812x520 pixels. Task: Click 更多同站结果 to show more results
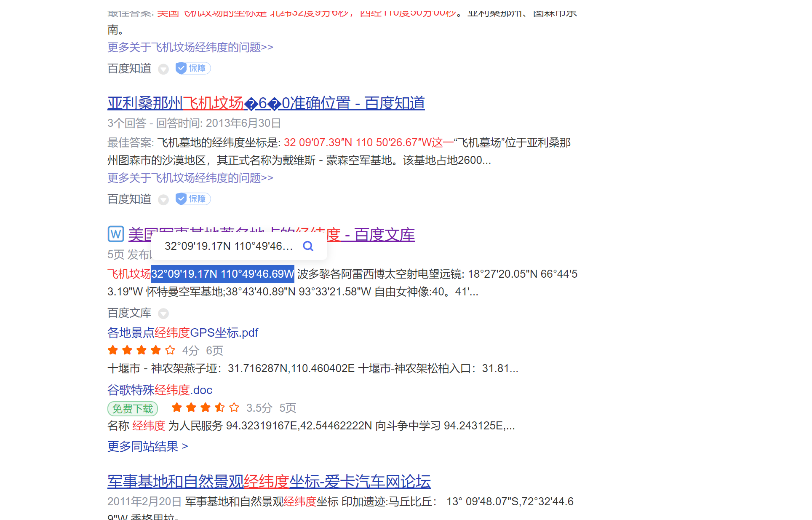click(147, 446)
